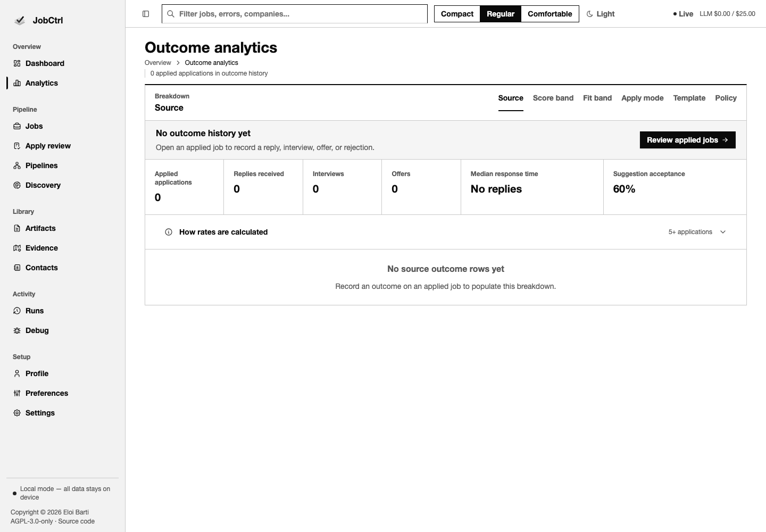Click the JobCtrl logo icon
Screen dimensions: 766x532
20,20
